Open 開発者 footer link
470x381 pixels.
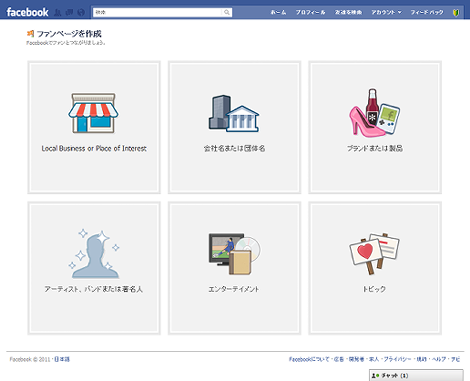[356, 359]
